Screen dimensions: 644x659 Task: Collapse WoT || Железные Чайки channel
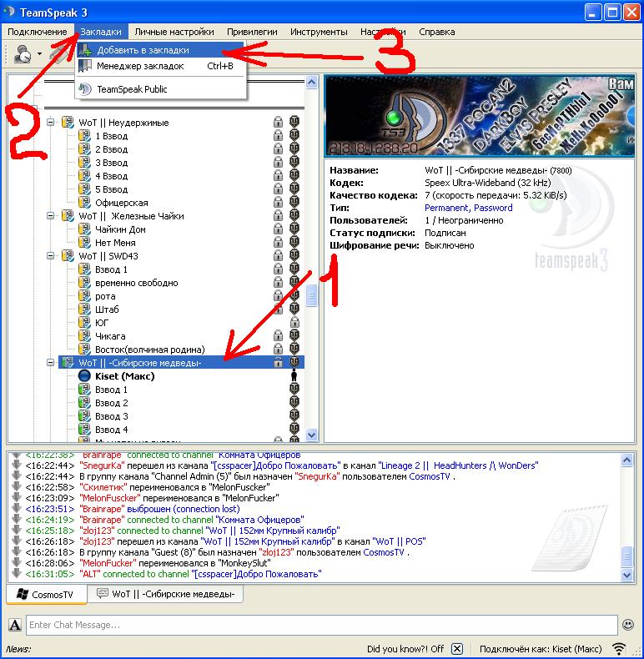[50, 215]
